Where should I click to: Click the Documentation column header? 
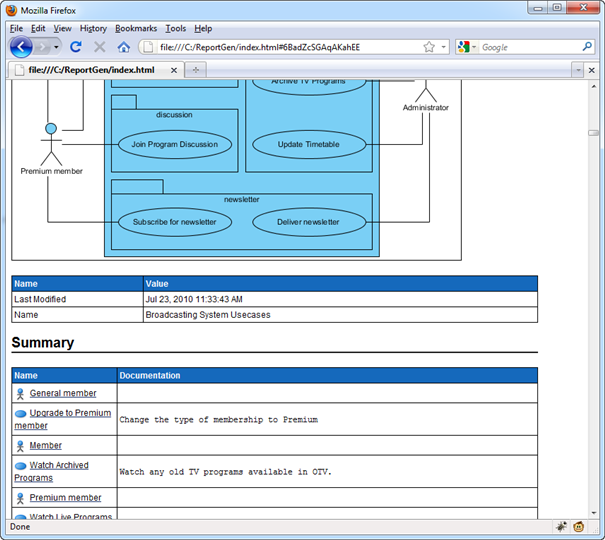(x=327, y=375)
